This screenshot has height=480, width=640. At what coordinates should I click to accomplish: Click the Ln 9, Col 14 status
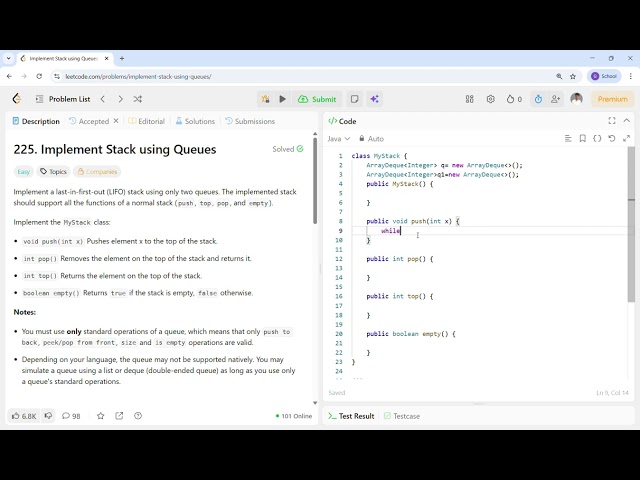click(x=612, y=393)
